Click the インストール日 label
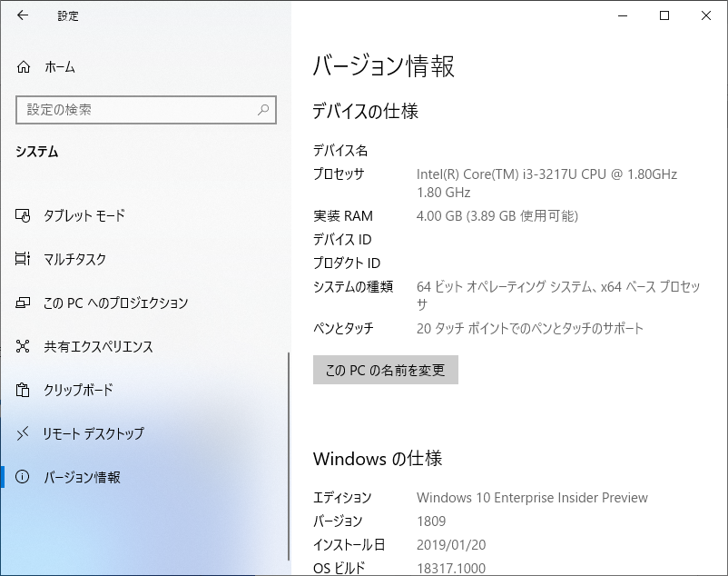Image resolution: width=728 pixels, height=576 pixels. pyautogui.click(x=349, y=544)
